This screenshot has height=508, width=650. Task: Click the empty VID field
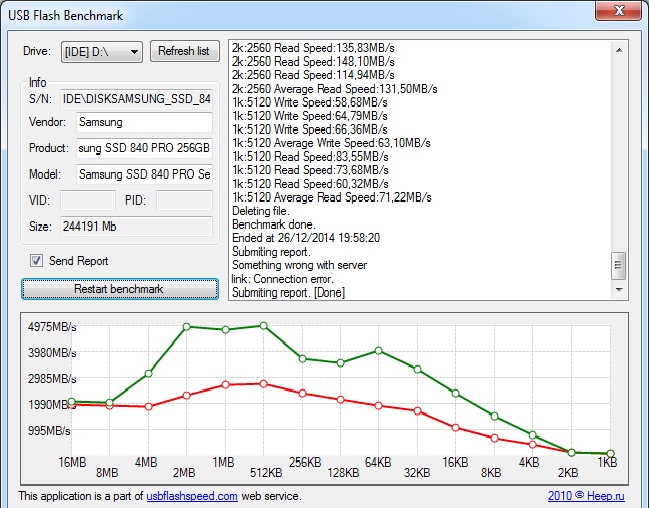(x=88, y=200)
